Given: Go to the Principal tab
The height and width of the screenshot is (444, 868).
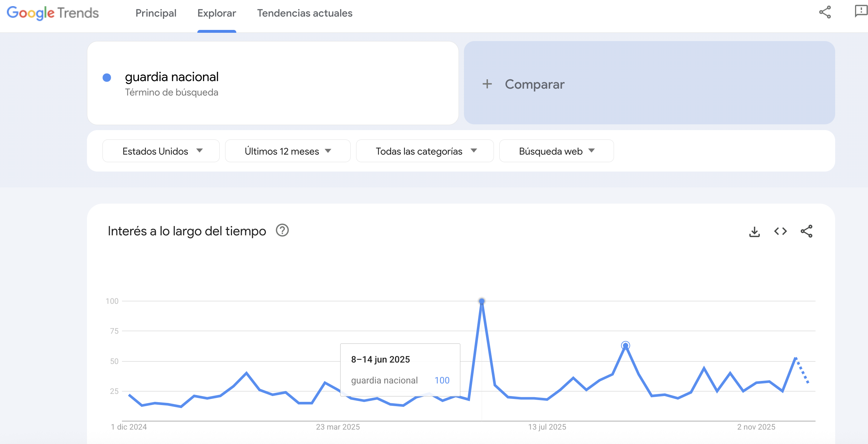Looking at the screenshot, I should tap(156, 13).
